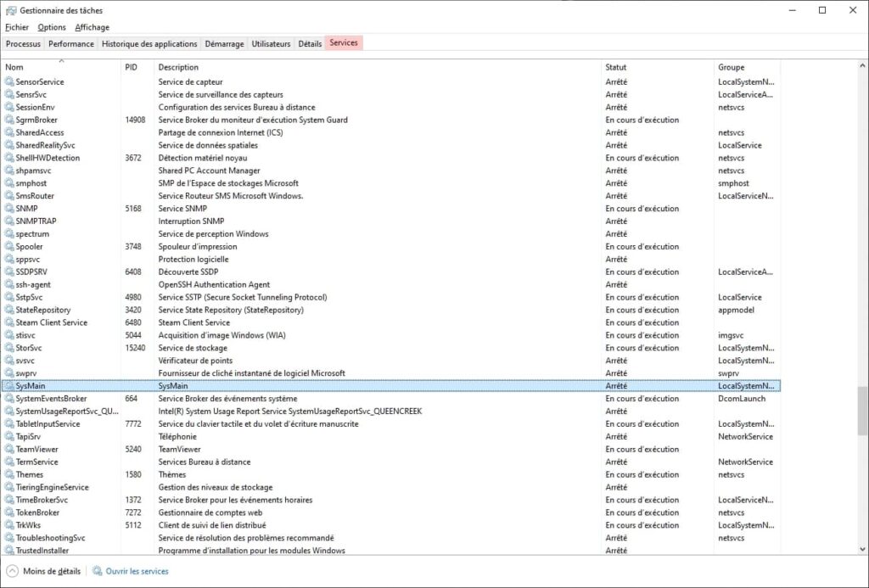This screenshot has width=869, height=588.
Task: Sort the list by Statut column
Action: pos(615,67)
